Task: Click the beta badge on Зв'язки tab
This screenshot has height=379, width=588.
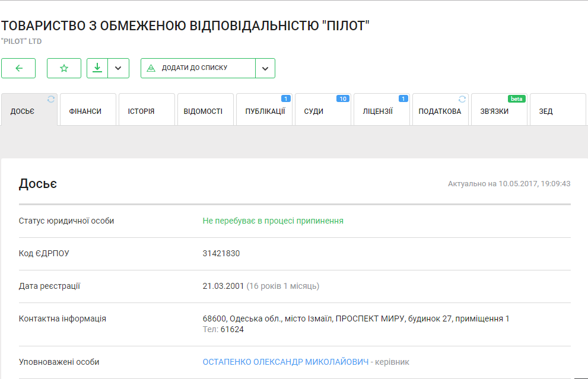Action: click(517, 99)
